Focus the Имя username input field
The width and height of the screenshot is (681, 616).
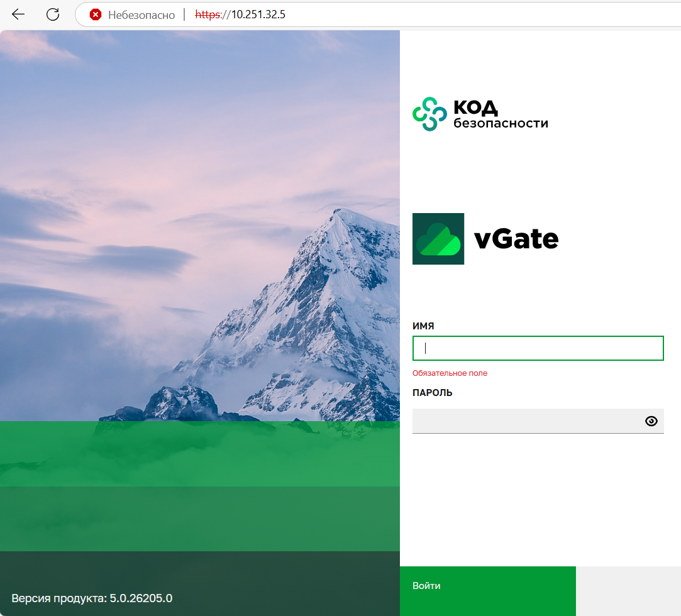(538, 348)
